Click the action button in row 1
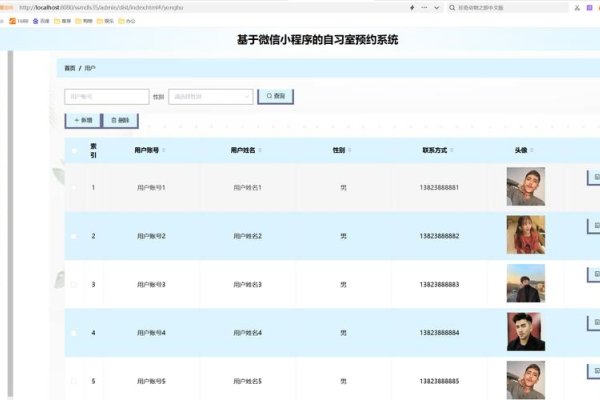Viewport: 600px width, 400px height. tap(593, 178)
